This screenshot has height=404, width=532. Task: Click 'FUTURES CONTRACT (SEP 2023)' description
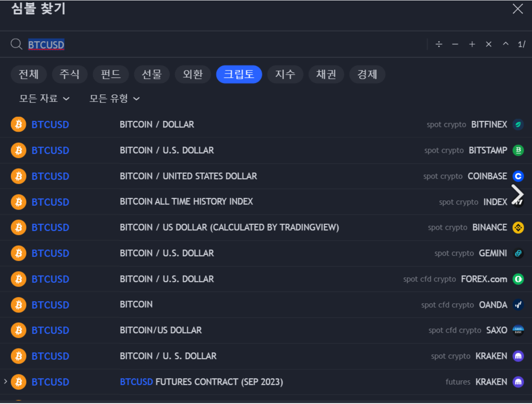[x=219, y=382]
